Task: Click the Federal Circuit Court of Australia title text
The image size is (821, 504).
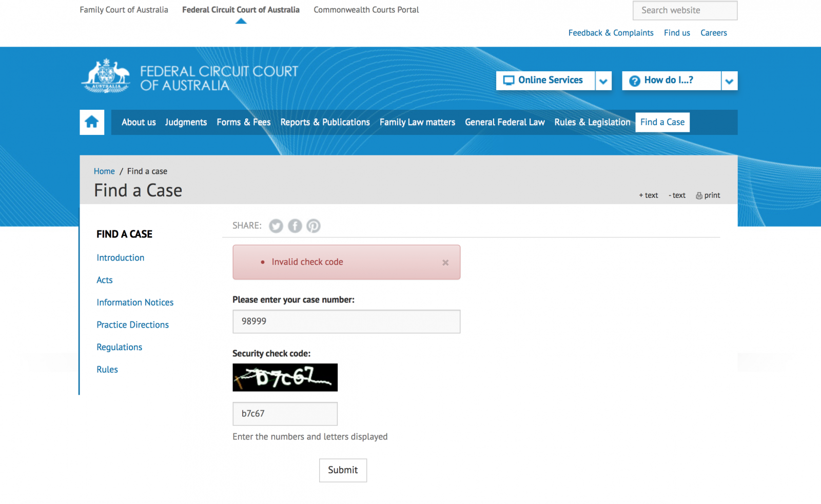Action: (x=219, y=78)
